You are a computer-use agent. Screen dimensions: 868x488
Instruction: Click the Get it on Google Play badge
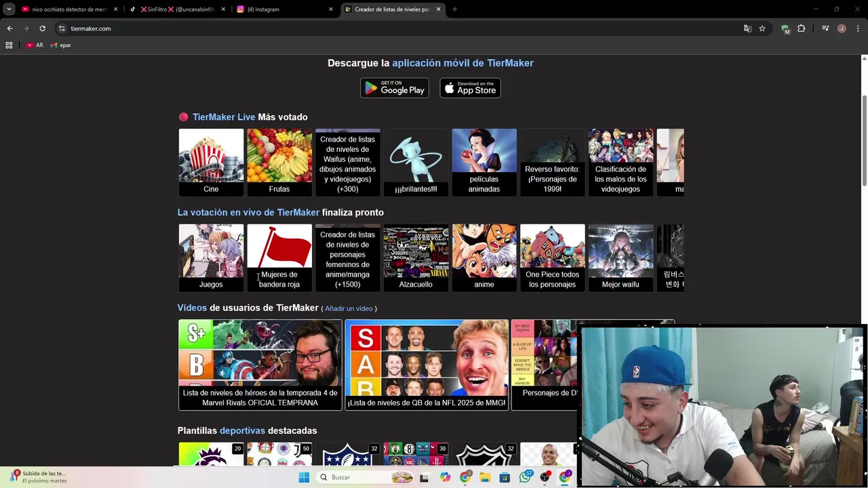click(395, 88)
